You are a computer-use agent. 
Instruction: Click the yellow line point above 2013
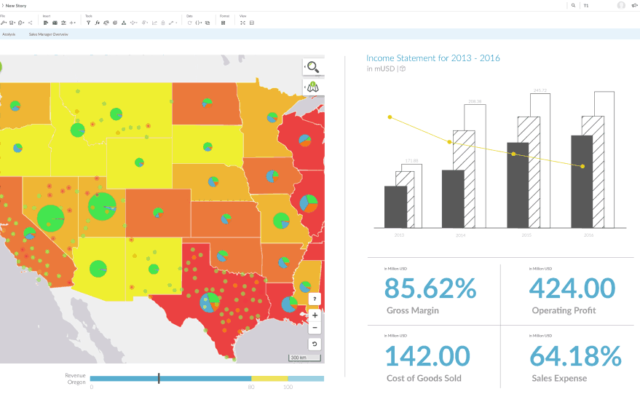(x=390, y=117)
